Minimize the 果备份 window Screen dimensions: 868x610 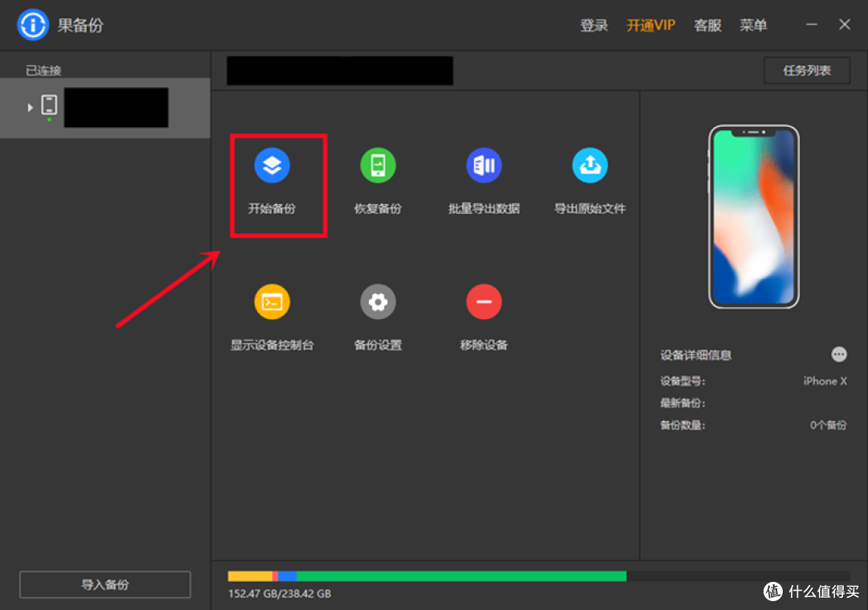click(812, 24)
